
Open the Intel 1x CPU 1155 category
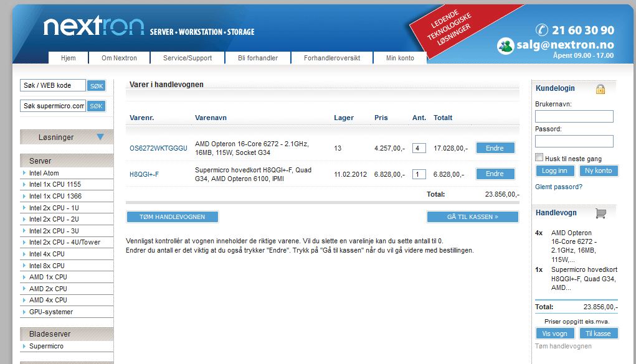point(55,184)
